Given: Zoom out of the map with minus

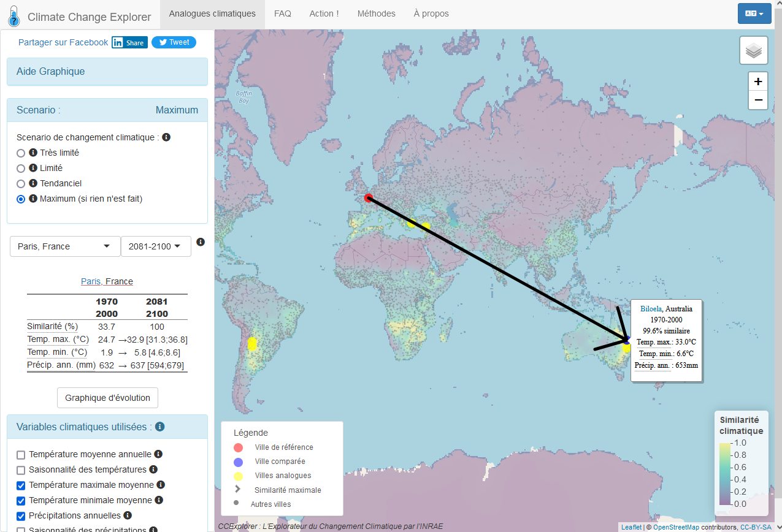Looking at the screenshot, I should pyautogui.click(x=758, y=100).
